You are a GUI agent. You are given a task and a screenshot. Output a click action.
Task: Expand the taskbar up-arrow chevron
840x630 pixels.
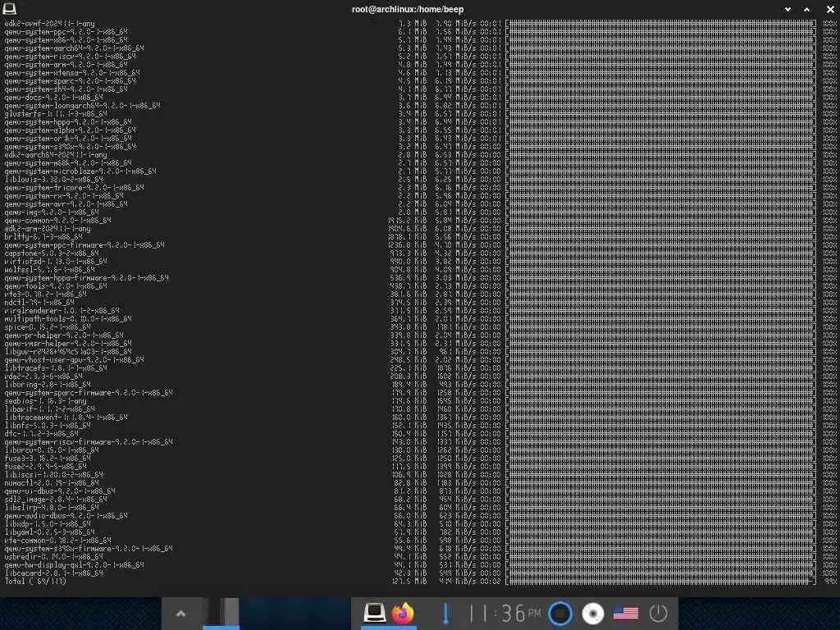pyautogui.click(x=181, y=614)
